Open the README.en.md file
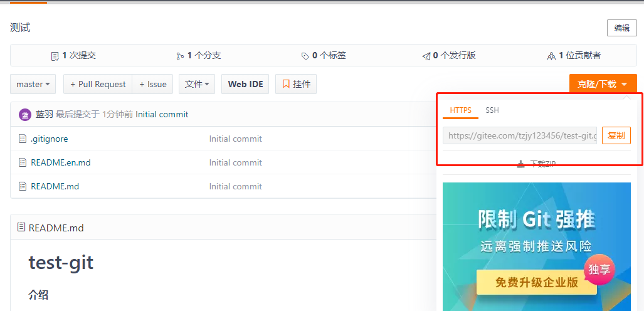Screen dimensions: 644x311 pos(61,162)
